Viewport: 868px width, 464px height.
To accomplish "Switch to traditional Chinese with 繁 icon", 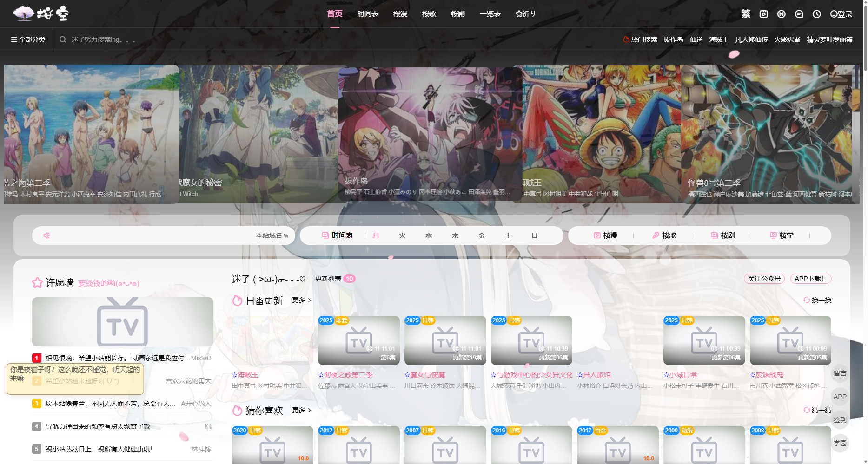I will (x=746, y=14).
